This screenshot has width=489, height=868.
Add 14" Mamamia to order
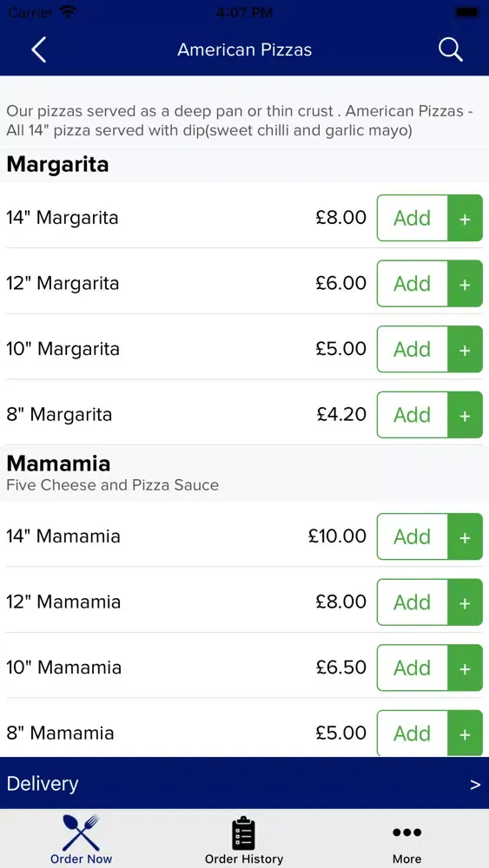pos(412,536)
